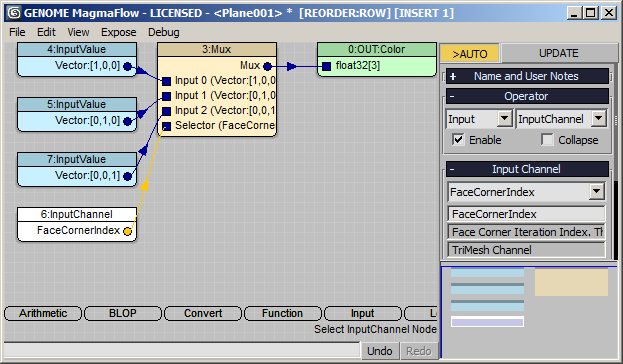623x364 pixels.
Task: Open the Expose menu
Action: [118, 32]
